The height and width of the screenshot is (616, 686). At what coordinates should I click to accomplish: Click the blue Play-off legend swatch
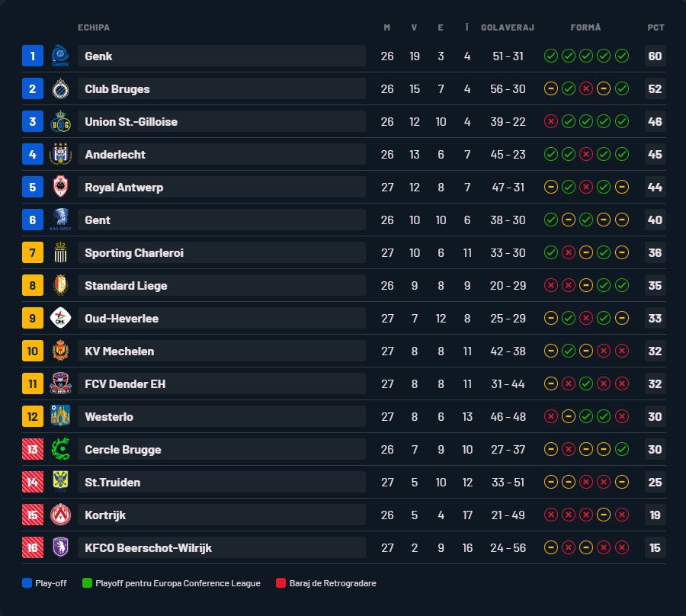click(27, 583)
